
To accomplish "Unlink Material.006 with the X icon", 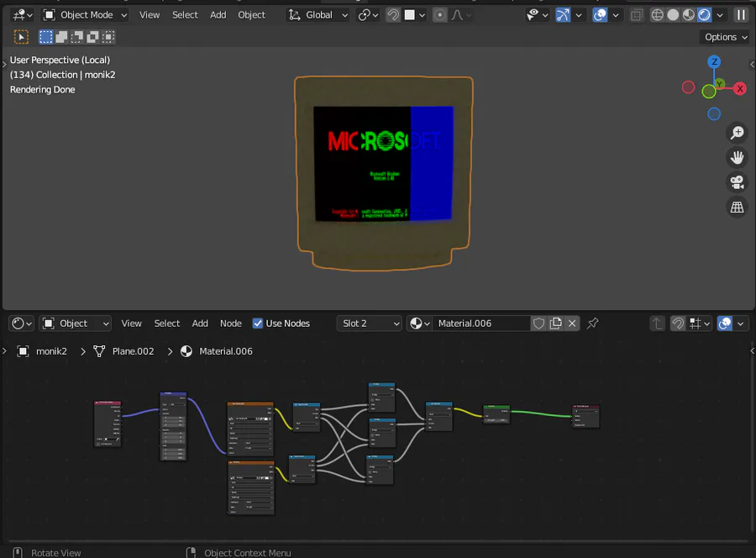I will 572,324.
